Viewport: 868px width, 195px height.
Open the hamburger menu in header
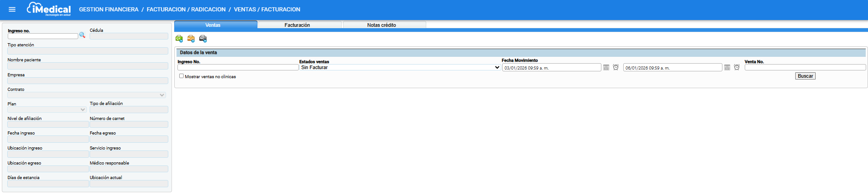coord(12,9)
